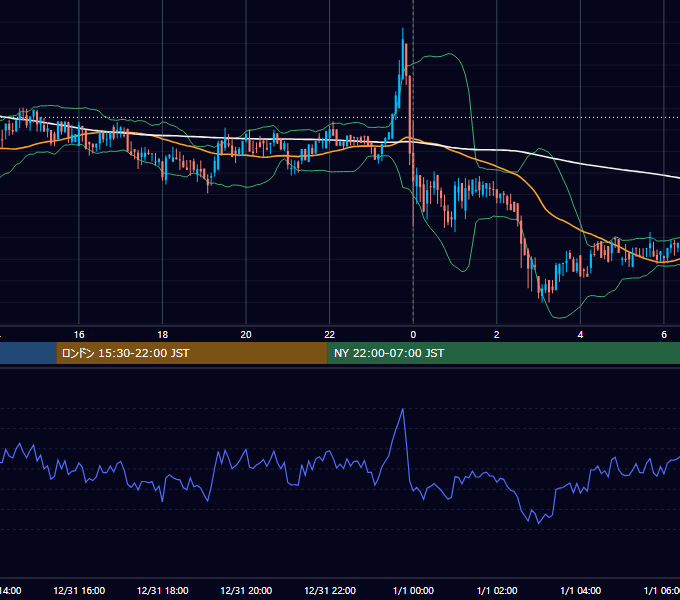Click the 1/1 00:00 label on the lower axis
680x600 pixels.
(413, 590)
